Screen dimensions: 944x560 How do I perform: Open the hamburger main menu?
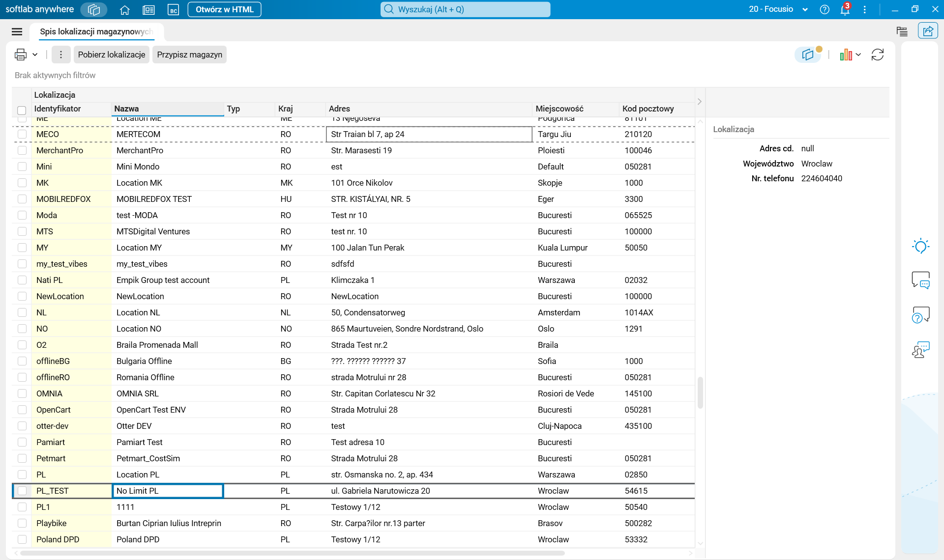17,31
